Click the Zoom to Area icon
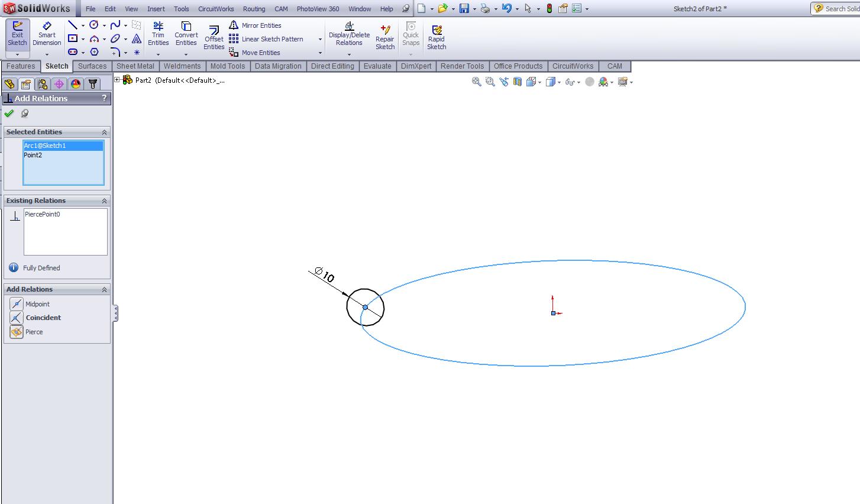 490,82
